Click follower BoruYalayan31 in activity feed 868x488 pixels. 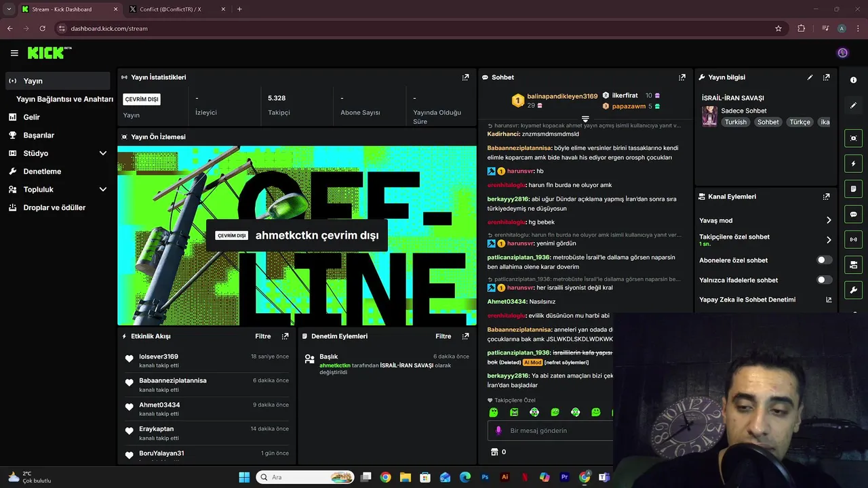tap(161, 453)
